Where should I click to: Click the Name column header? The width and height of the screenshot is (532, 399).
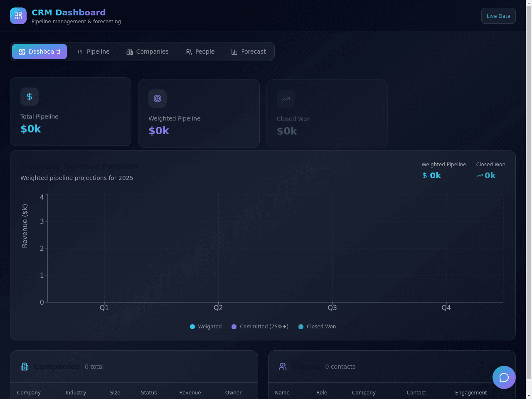282,393
